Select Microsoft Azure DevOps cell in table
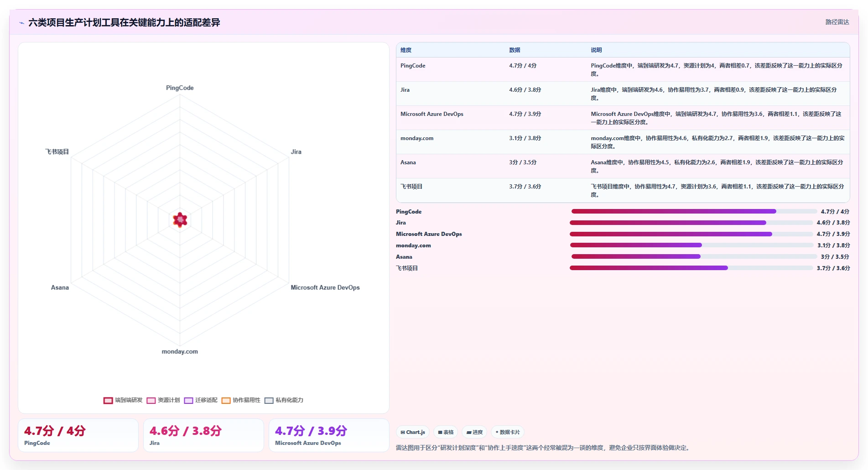This screenshot has width=868, height=470. (x=432, y=114)
